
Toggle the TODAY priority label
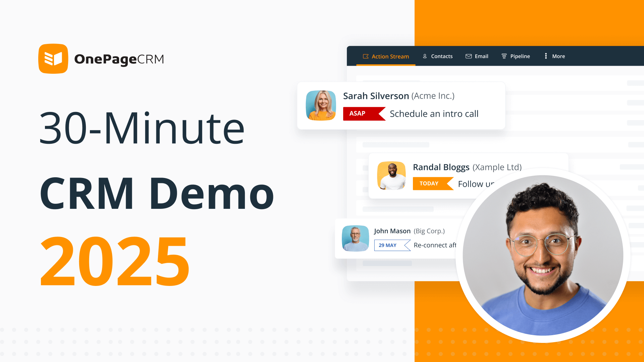(x=429, y=183)
